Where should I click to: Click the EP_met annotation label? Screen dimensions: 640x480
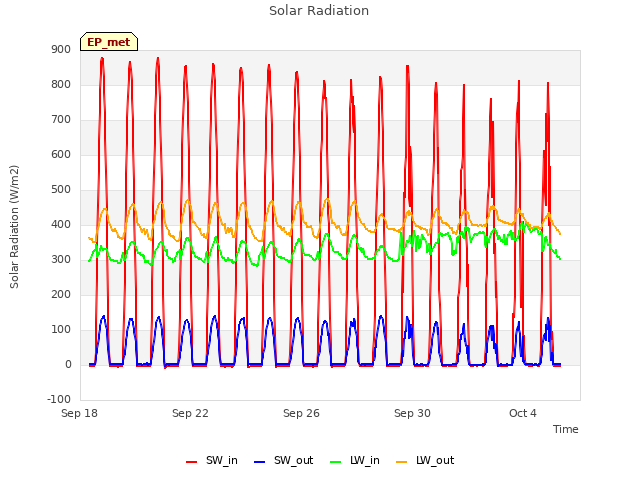[109, 42]
